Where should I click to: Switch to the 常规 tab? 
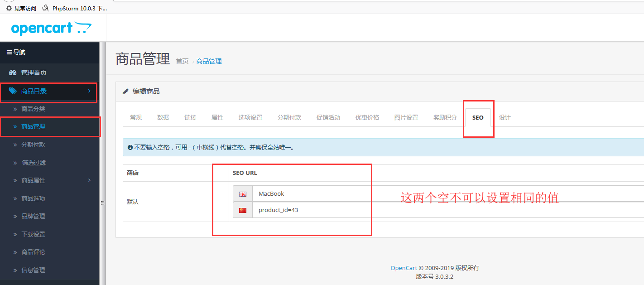click(136, 117)
